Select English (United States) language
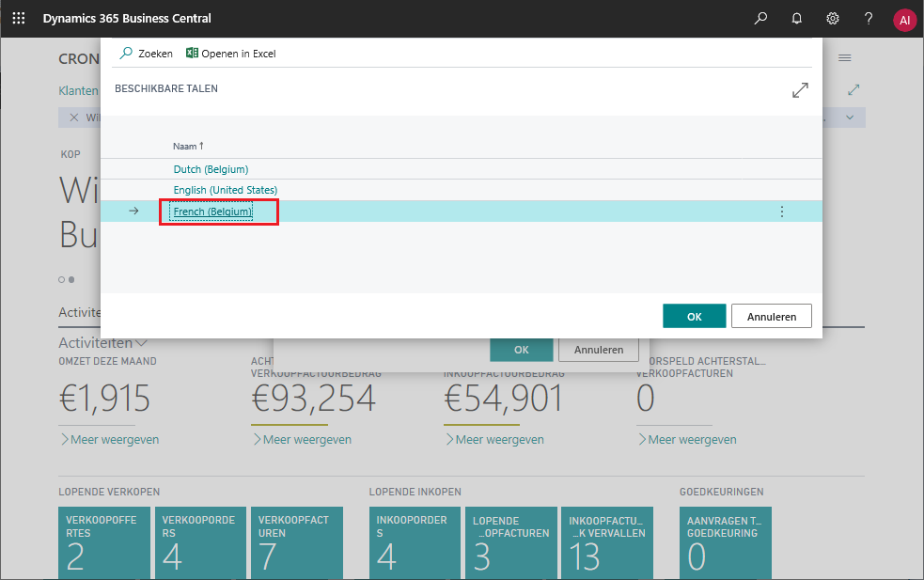 225,190
